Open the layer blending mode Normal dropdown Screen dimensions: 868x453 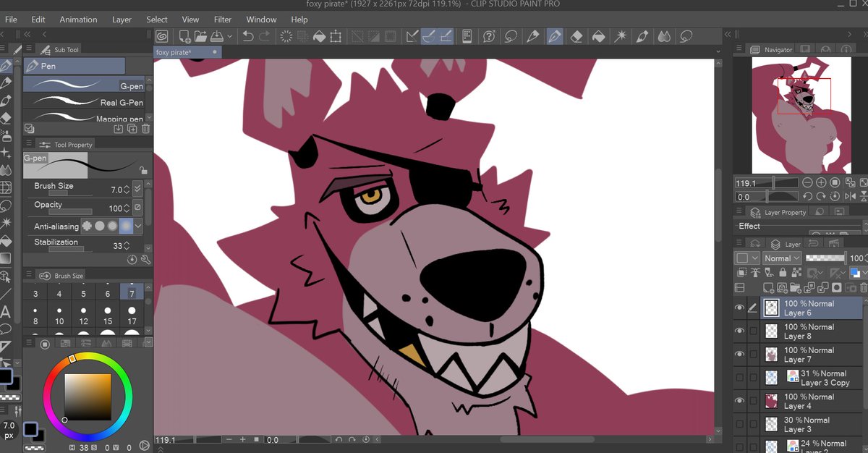pyautogui.click(x=782, y=258)
